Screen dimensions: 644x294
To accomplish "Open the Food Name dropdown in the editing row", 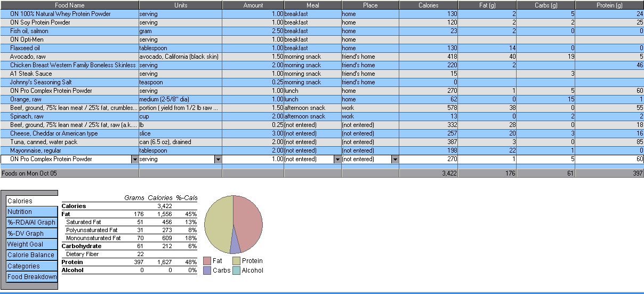I will (x=134, y=159).
